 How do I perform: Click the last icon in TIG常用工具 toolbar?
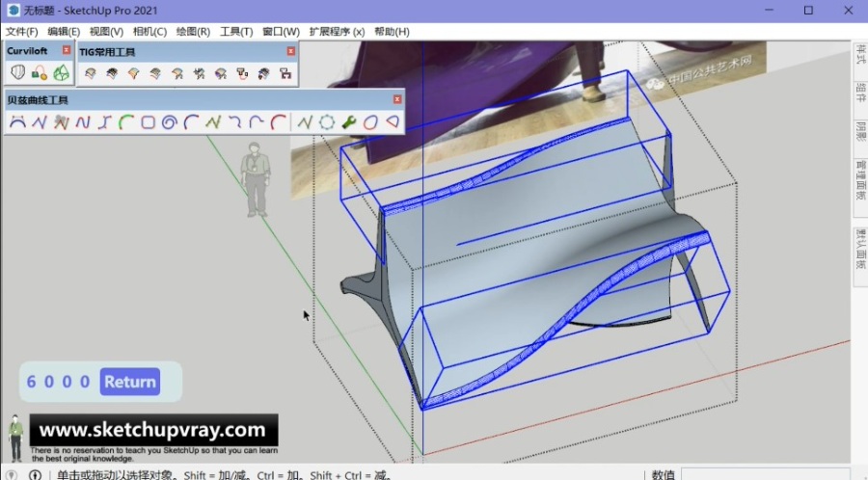tap(285, 73)
